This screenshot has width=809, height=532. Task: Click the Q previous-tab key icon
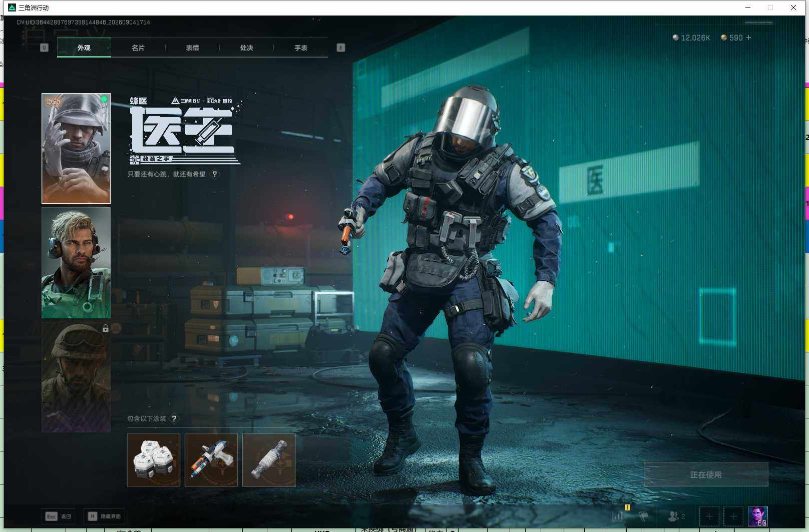44,48
